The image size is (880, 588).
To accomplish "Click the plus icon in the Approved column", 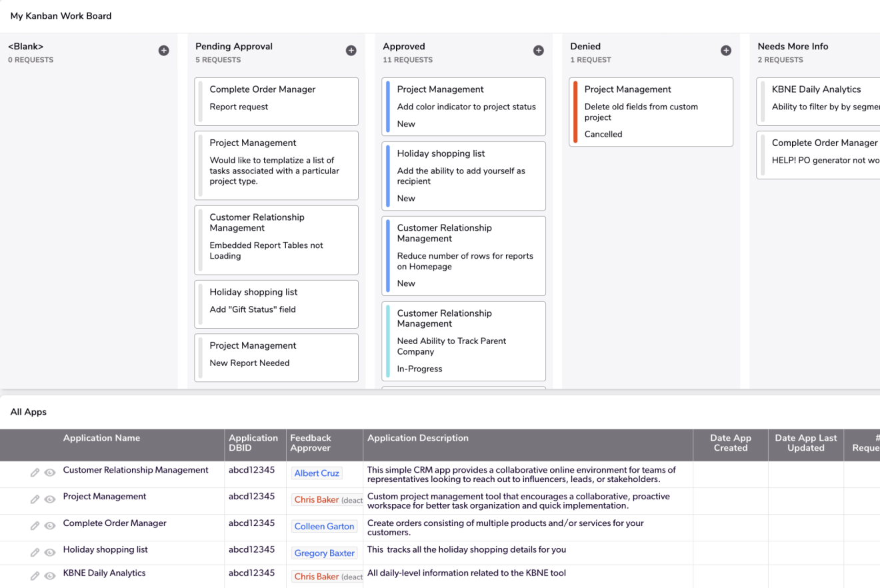I will click(x=538, y=51).
